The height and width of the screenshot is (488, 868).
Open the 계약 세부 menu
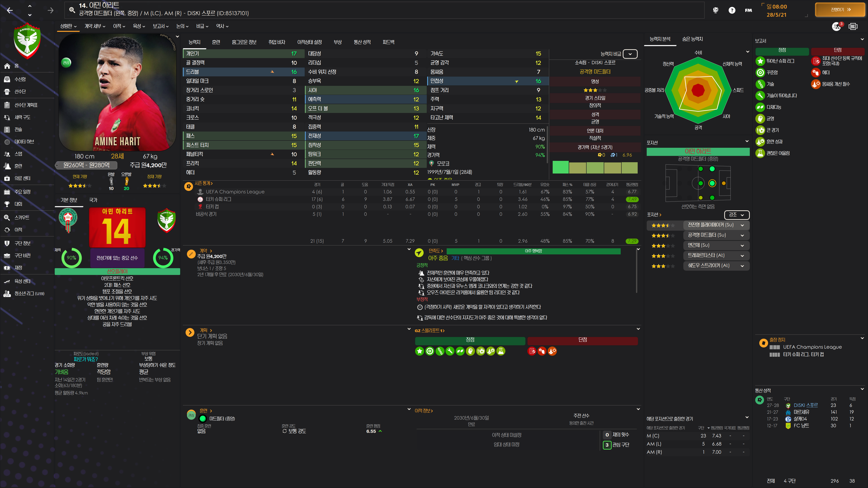point(95,26)
